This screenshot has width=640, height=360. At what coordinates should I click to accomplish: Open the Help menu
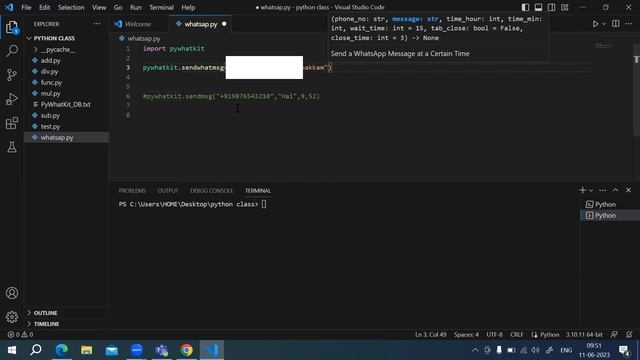(x=188, y=7)
